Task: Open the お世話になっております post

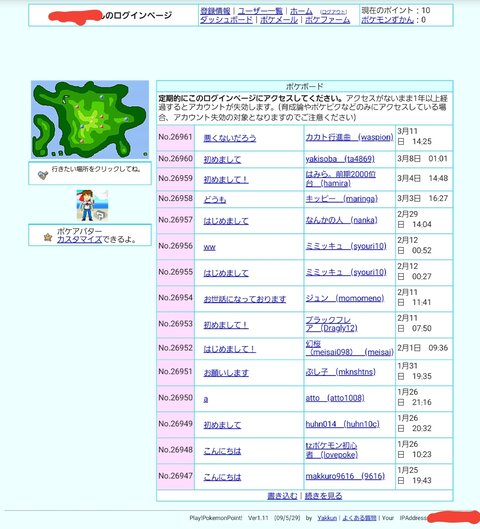Action: [245, 299]
